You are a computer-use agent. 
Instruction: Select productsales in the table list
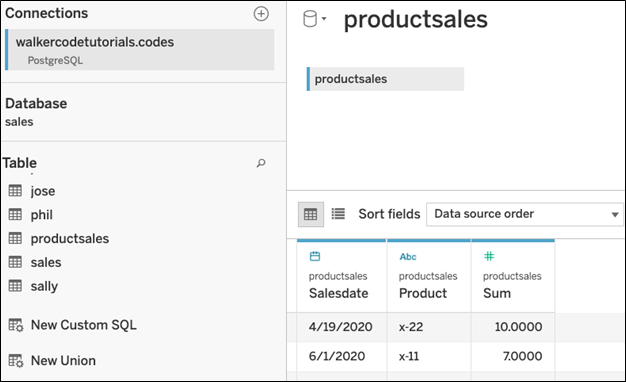[x=70, y=239]
